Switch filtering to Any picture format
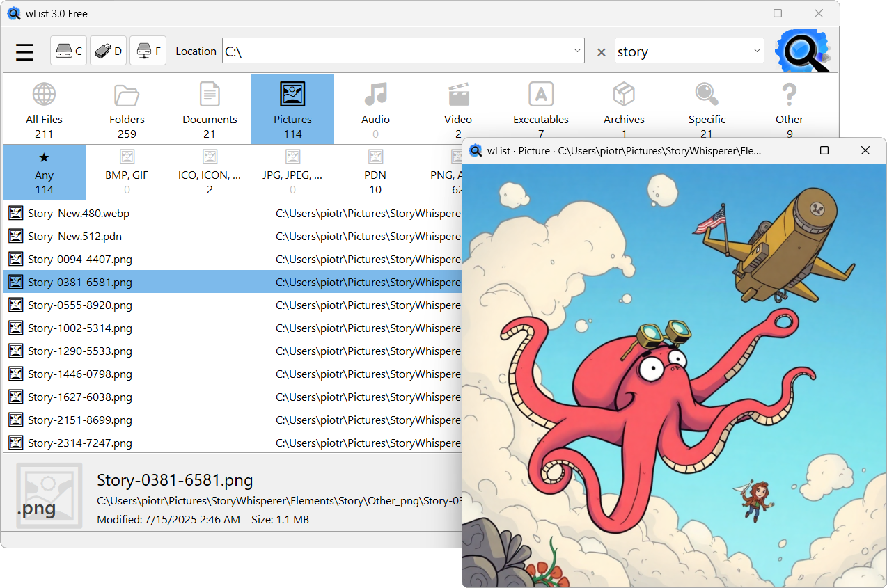 coord(44,172)
